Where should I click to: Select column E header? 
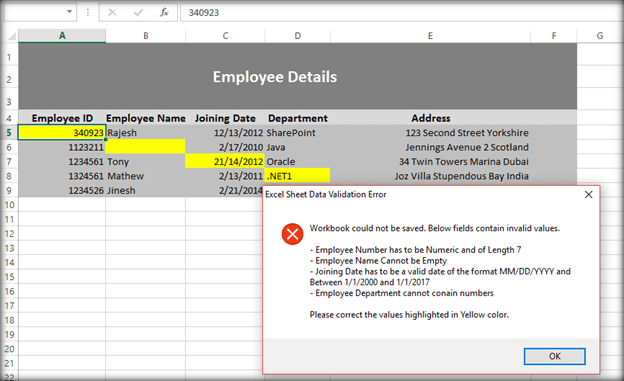click(x=430, y=36)
